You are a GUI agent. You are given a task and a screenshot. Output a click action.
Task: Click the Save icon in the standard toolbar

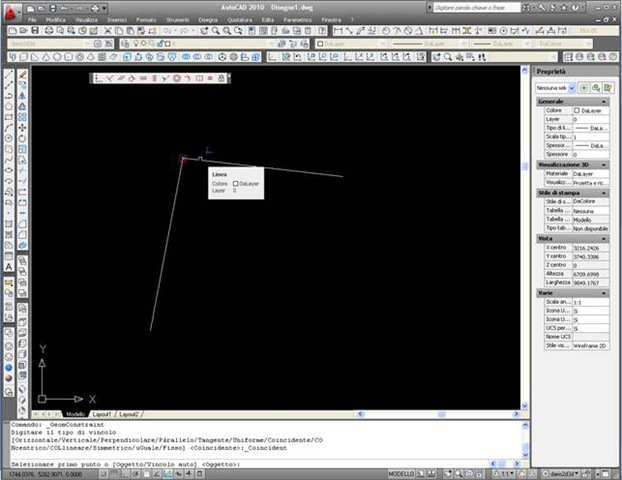(x=35, y=31)
